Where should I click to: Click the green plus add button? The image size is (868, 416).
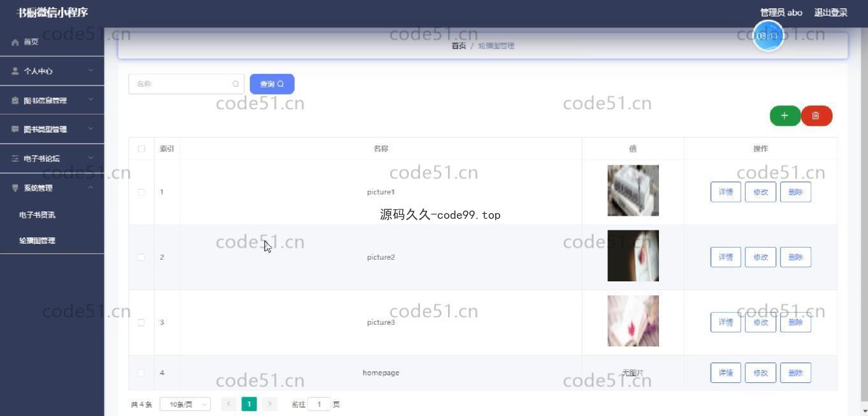[785, 115]
